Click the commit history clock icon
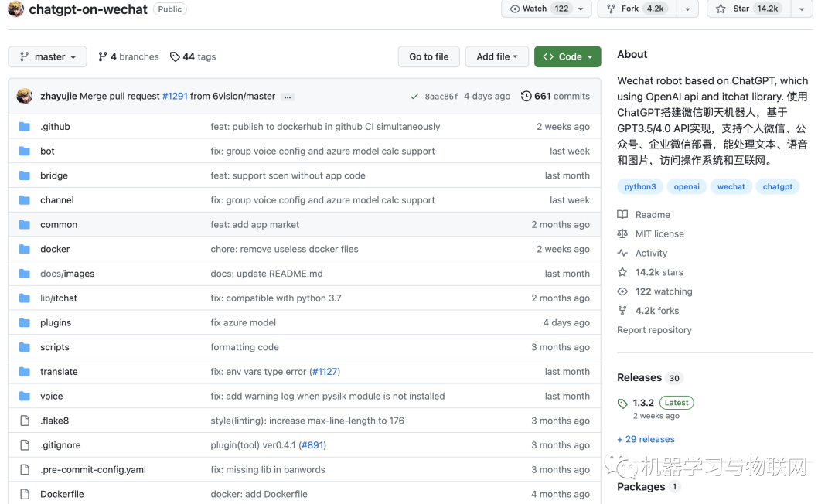835x504 pixels. [527, 97]
